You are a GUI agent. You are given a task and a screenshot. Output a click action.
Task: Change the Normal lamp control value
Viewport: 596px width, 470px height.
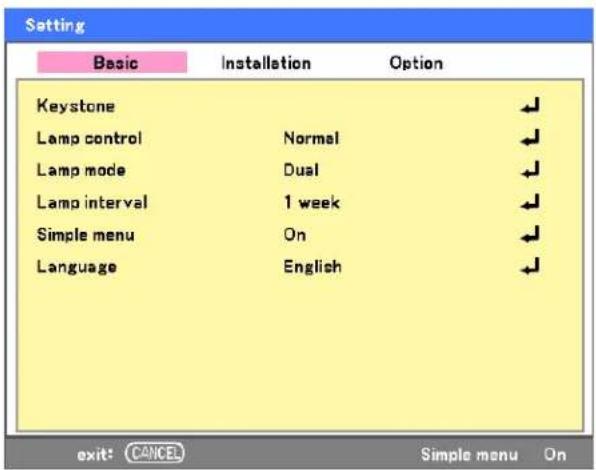pyautogui.click(x=311, y=138)
